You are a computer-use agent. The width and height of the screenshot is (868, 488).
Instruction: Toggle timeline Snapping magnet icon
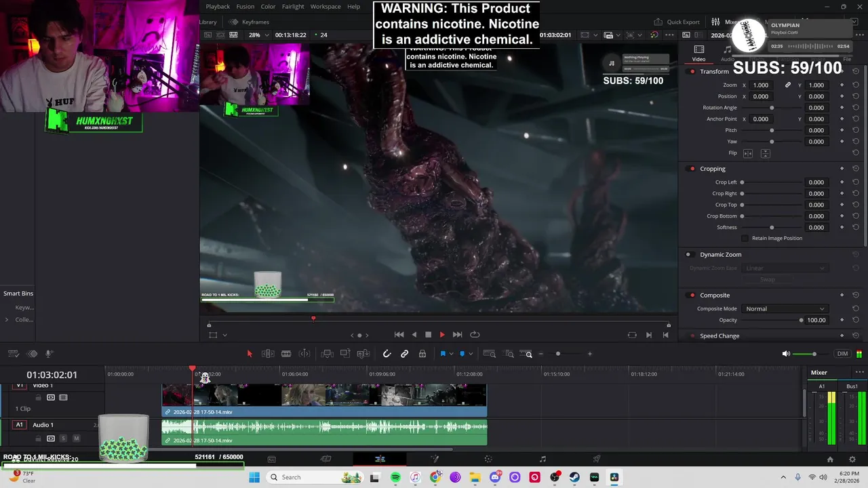point(387,354)
